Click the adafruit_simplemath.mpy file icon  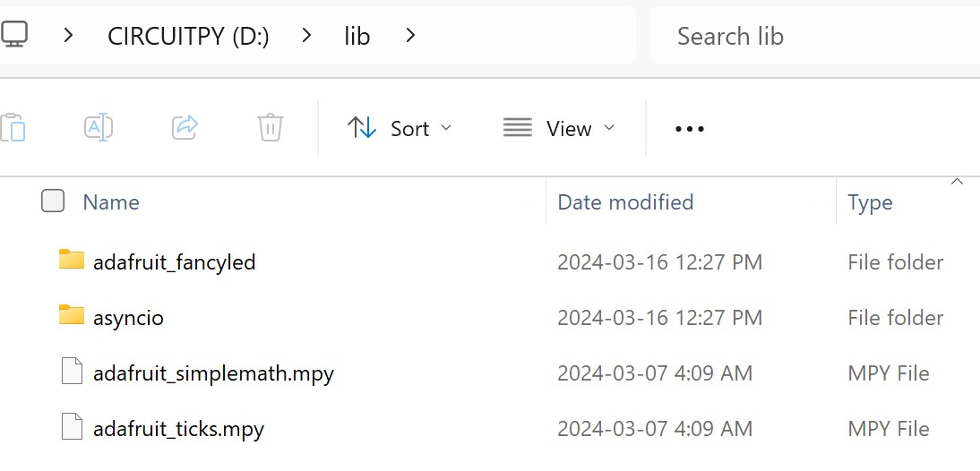click(x=72, y=372)
